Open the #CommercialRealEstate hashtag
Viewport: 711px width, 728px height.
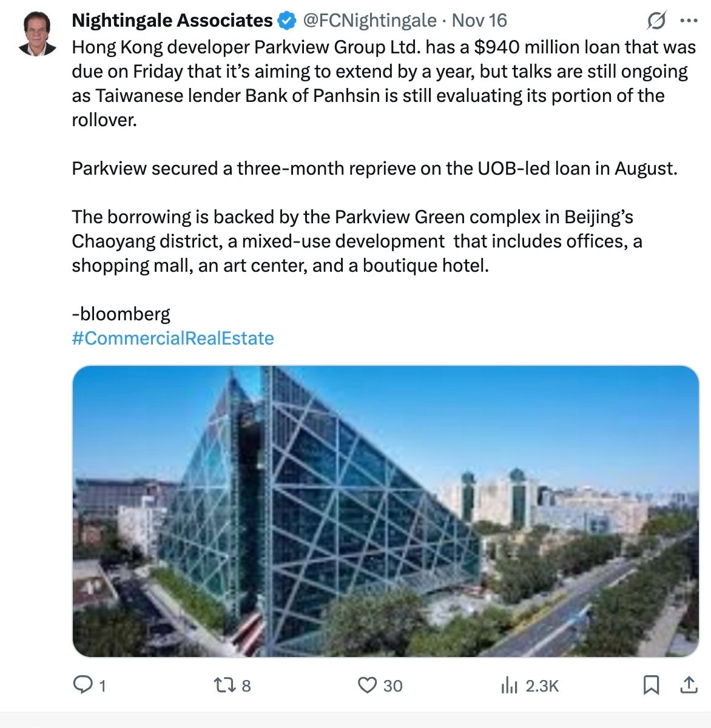(173, 338)
